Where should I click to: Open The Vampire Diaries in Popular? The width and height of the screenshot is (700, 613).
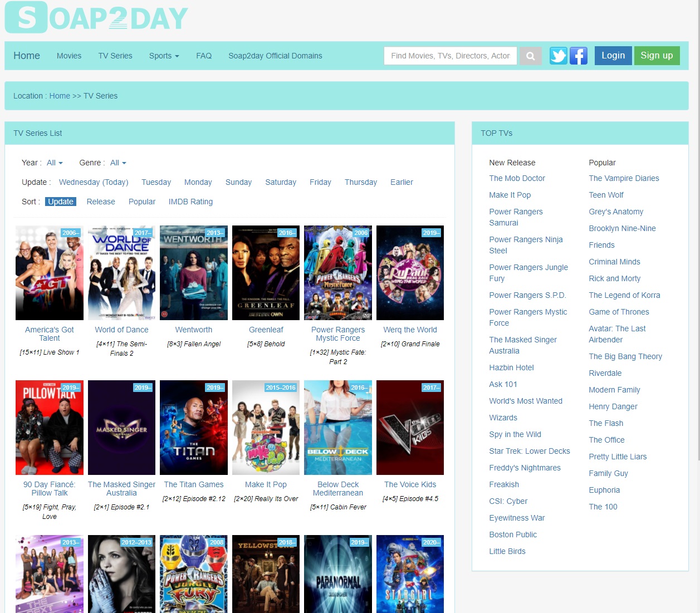(x=624, y=178)
